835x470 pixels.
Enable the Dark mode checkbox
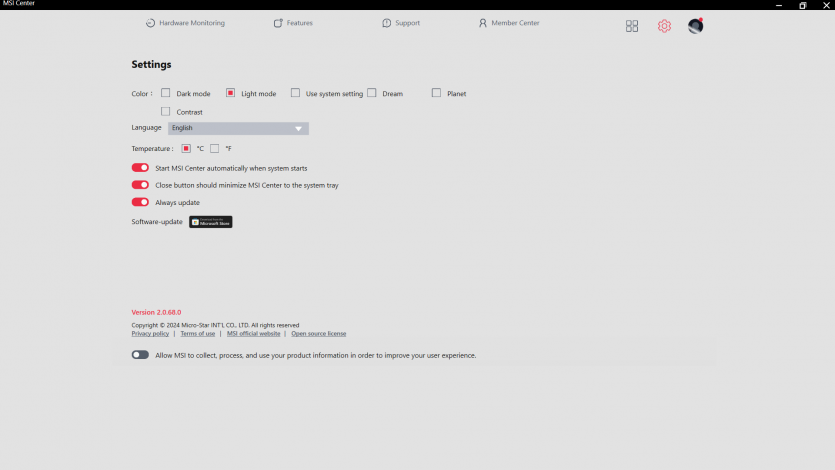pos(166,93)
